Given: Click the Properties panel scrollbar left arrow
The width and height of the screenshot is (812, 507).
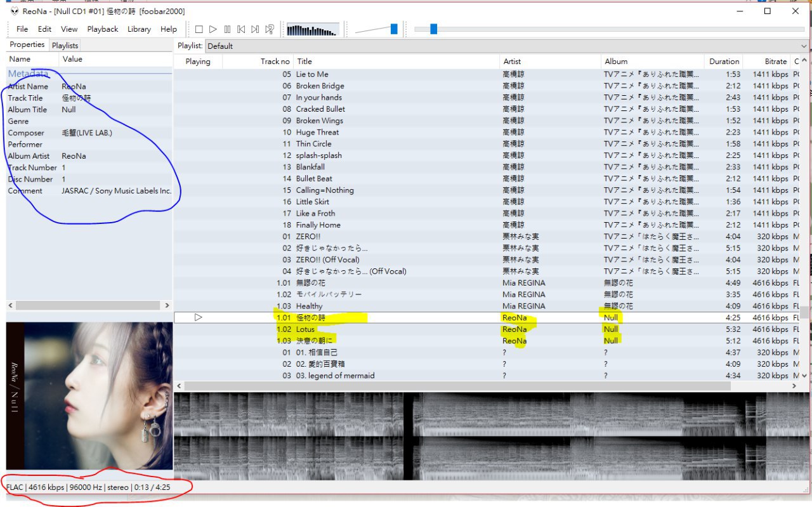Looking at the screenshot, I should tap(11, 305).
